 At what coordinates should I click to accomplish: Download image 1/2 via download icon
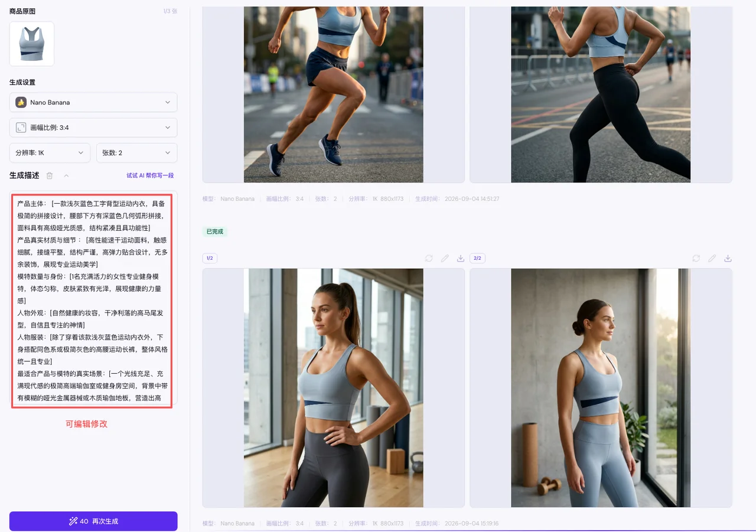click(x=461, y=259)
